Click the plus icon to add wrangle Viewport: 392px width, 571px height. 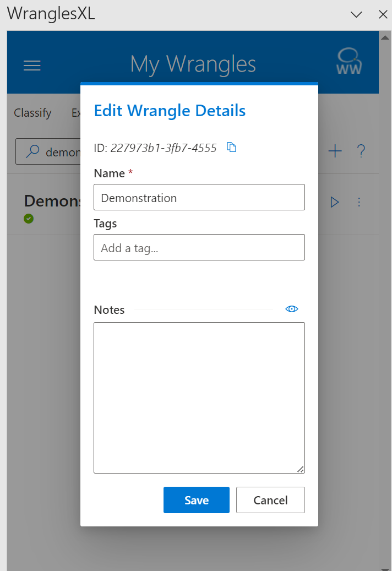click(335, 151)
